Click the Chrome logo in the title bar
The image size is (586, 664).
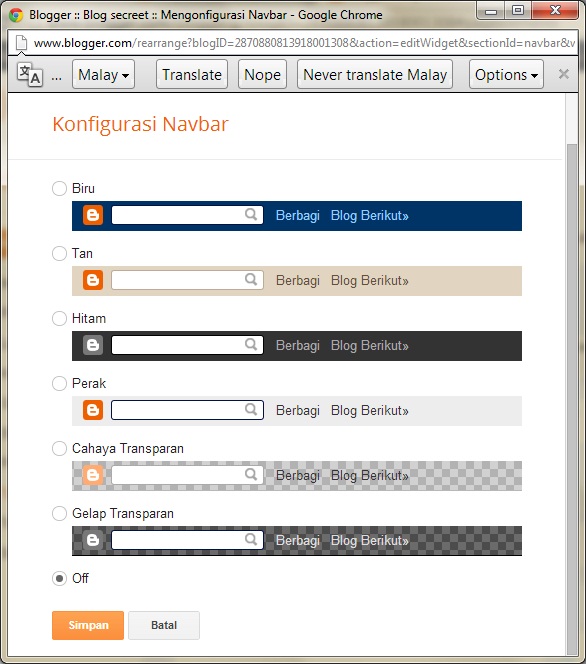point(16,15)
